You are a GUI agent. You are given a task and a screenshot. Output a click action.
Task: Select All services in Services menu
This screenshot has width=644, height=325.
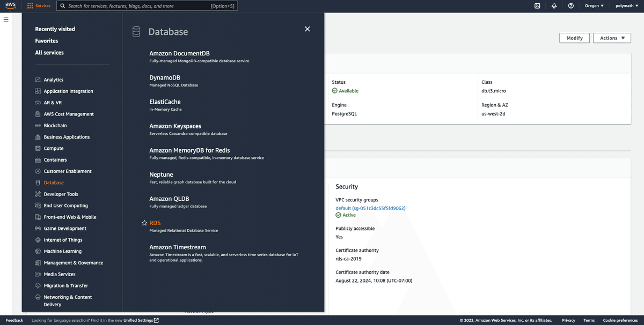coord(49,53)
